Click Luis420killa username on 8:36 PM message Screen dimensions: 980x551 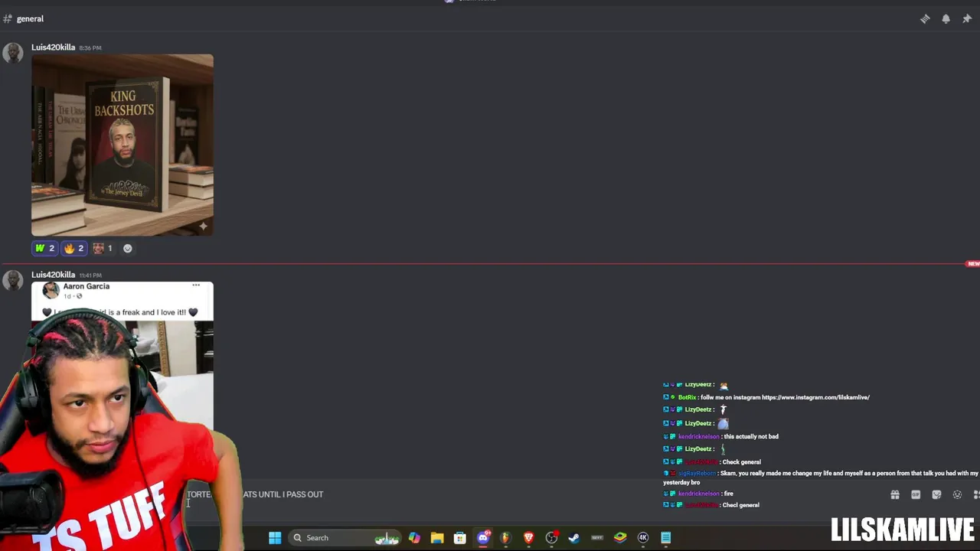pyautogui.click(x=53, y=47)
